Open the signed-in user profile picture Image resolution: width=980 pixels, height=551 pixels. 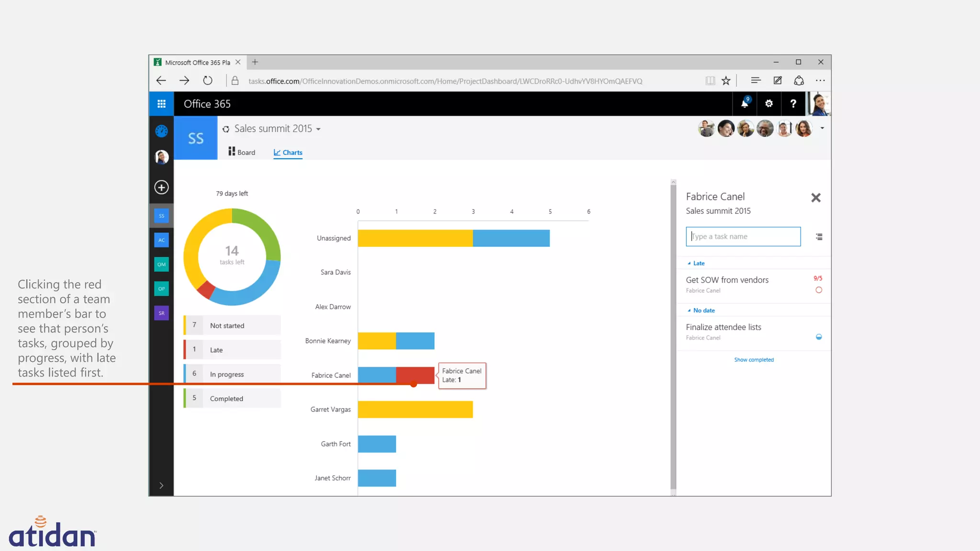[x=819, y=104]
